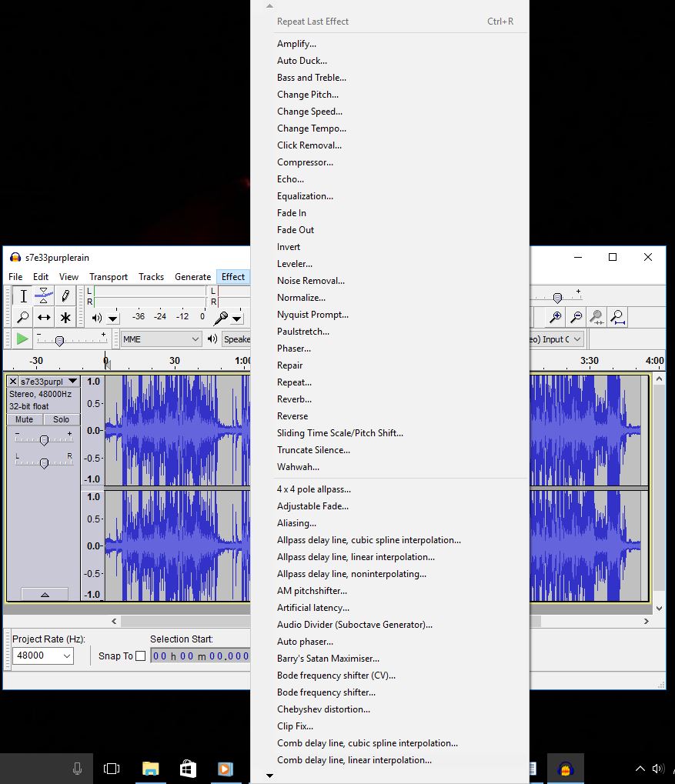
Task: Open the Transport menu
Action: pyautogui.click(x=109, y=276)
